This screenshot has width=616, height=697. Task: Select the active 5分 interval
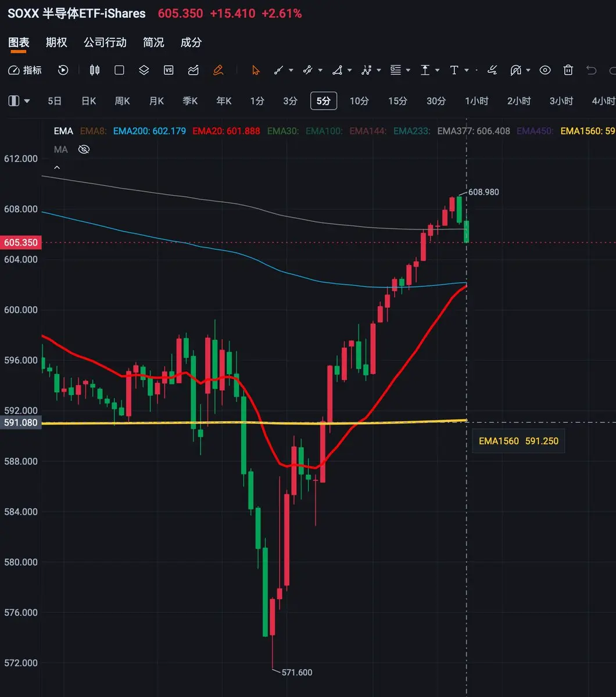(324, 101)
